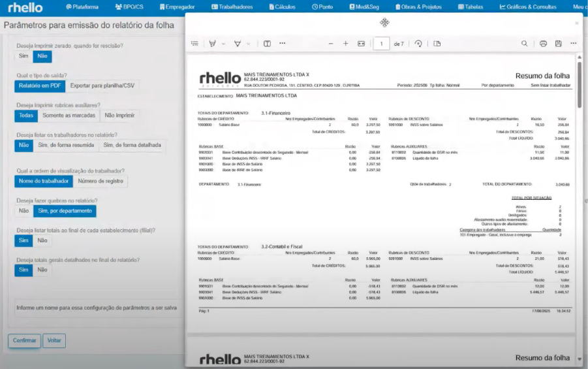Viewport: 588px width, 369px height.
Task: Open the PDF table of contents icon
Action: pyautogui.click(x=194, y=44)
